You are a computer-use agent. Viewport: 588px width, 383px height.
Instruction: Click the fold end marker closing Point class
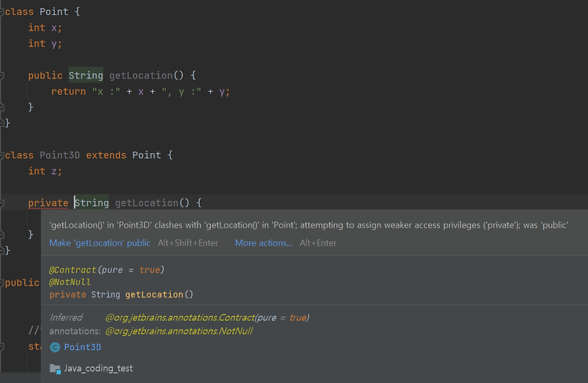(x=2, y=122)
